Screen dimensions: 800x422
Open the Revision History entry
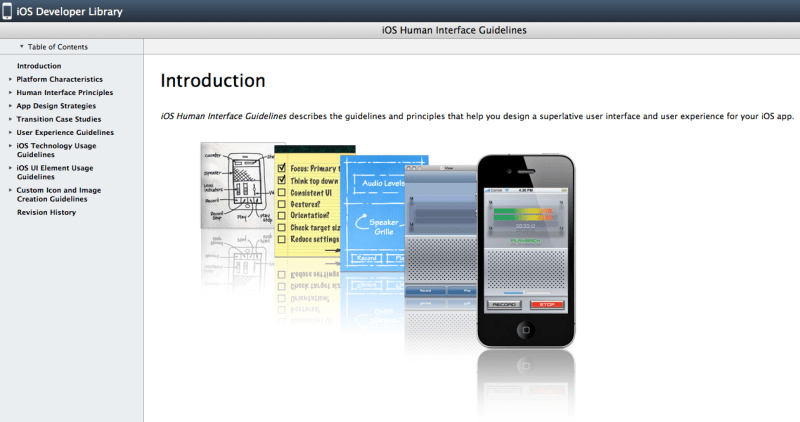(x=46, y=212)
